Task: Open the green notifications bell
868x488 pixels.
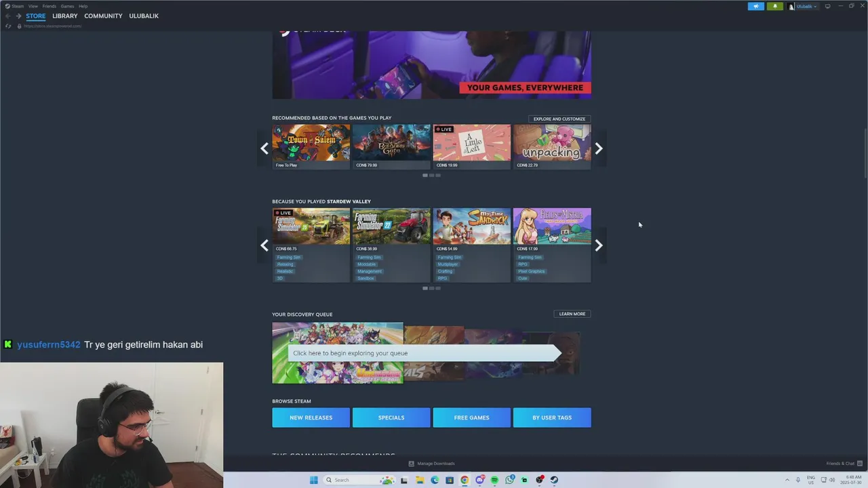Action: click(x=775, y=6)
